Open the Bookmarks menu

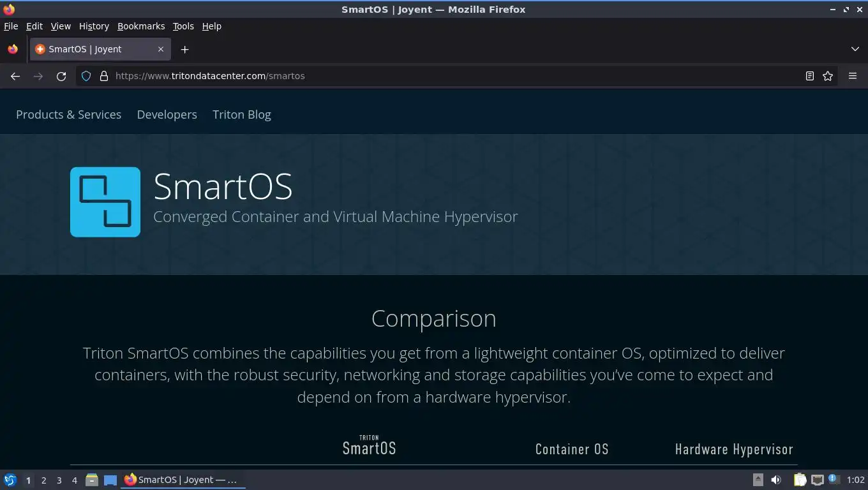coord(141,26)
